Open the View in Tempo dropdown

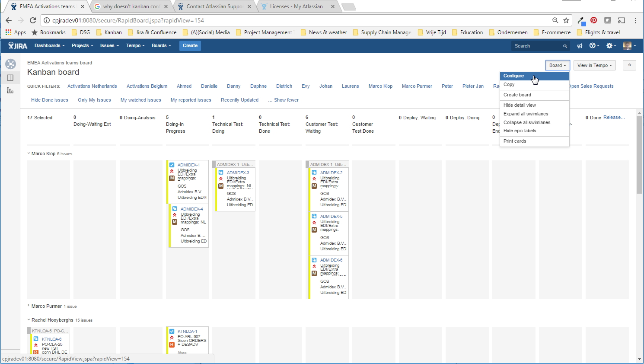(594, 65)
